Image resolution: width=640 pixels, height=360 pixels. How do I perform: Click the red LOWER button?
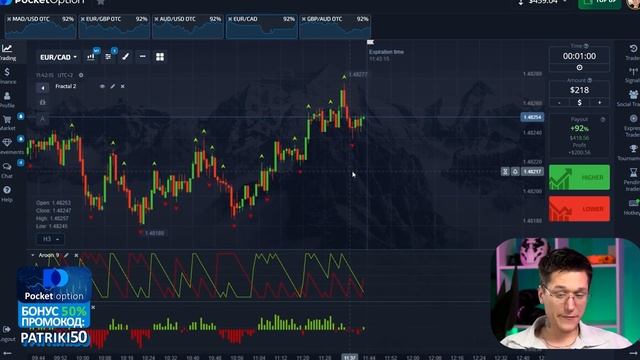click(x=579, y=209)
